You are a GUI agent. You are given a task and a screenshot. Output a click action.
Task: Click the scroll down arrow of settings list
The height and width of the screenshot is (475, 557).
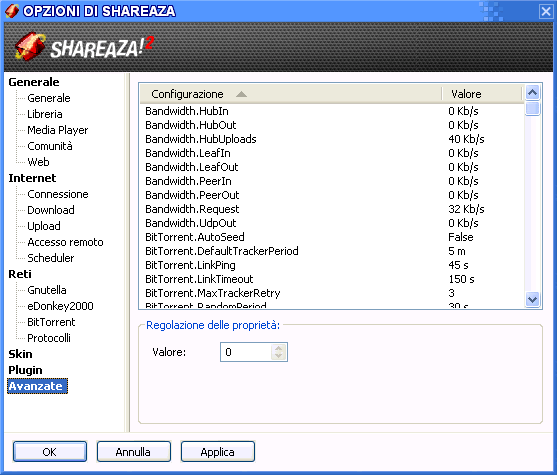(x=532, y=299)
